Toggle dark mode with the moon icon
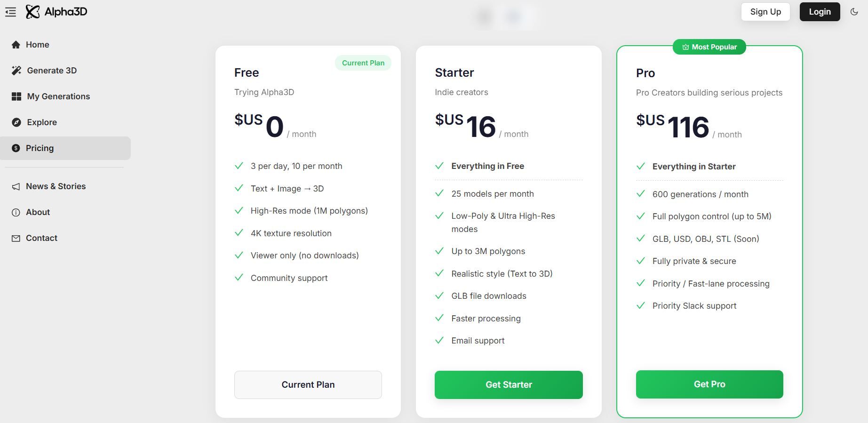Viewport: 868px width, 423px height. point(854,12)
